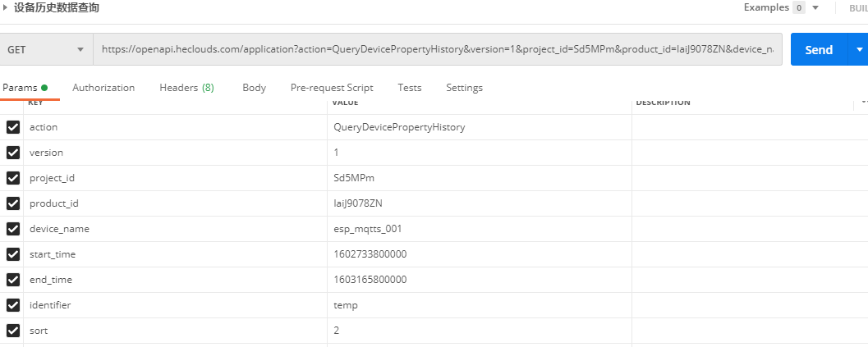Uncheck the sort parameter checkbox
The width and height of the screenshot is (868, 347).
coord(13,331)
